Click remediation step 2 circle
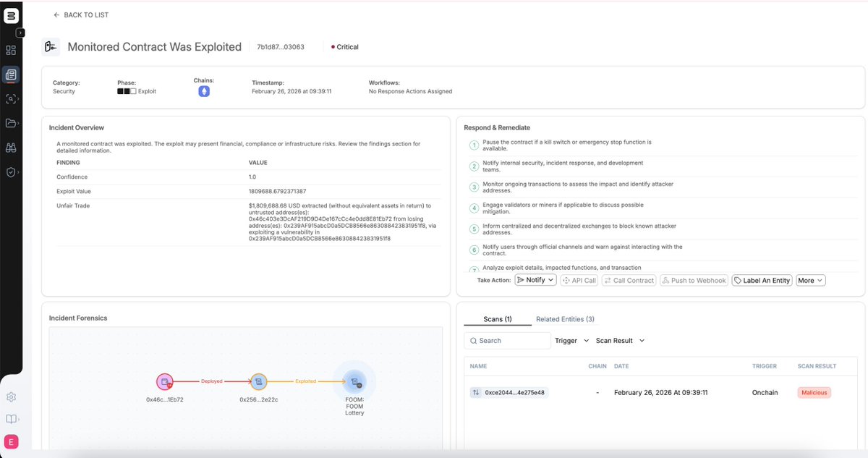The width and height of the screenshot is (868, 458). 475,166
